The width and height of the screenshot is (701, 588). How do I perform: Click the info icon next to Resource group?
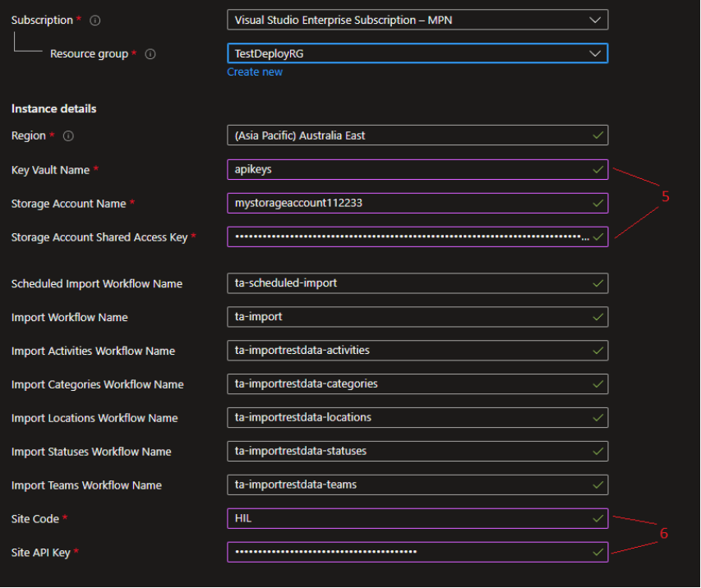(x=150, y=54)
